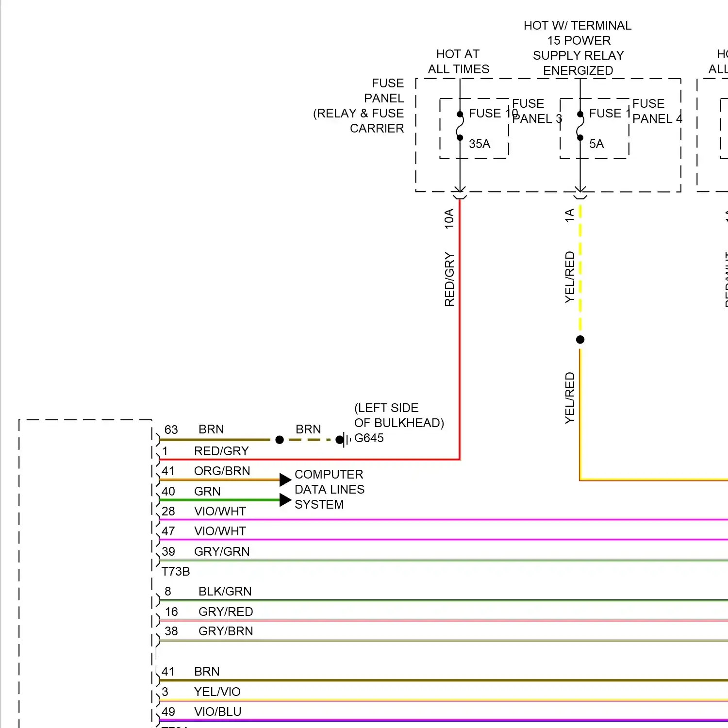Select the RELAY & FUSE CARRIER label
Image resolution: width=728 pixels, height=728 pixels.
pos(359,121)
